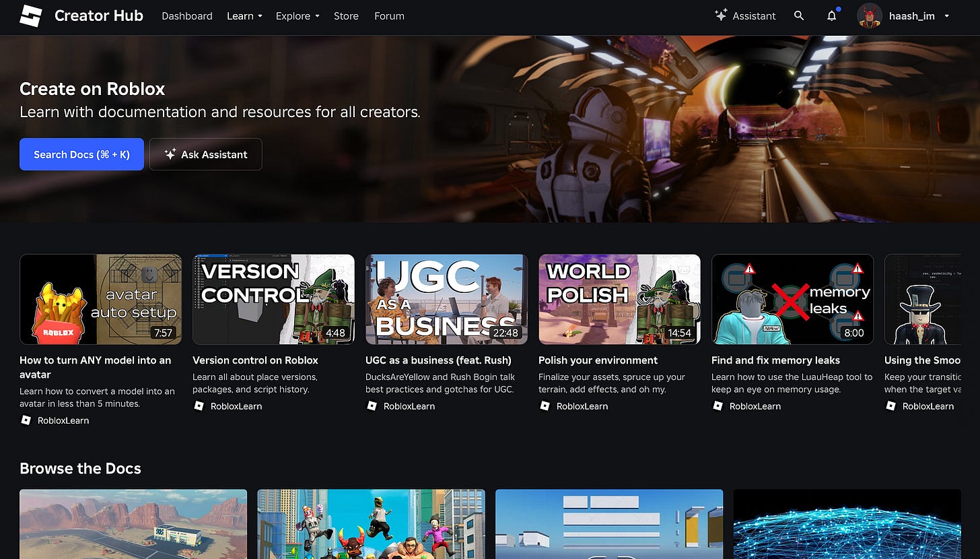Open the Assistant from the navigation bar
The image size is (980, 559).
(745, 15)
